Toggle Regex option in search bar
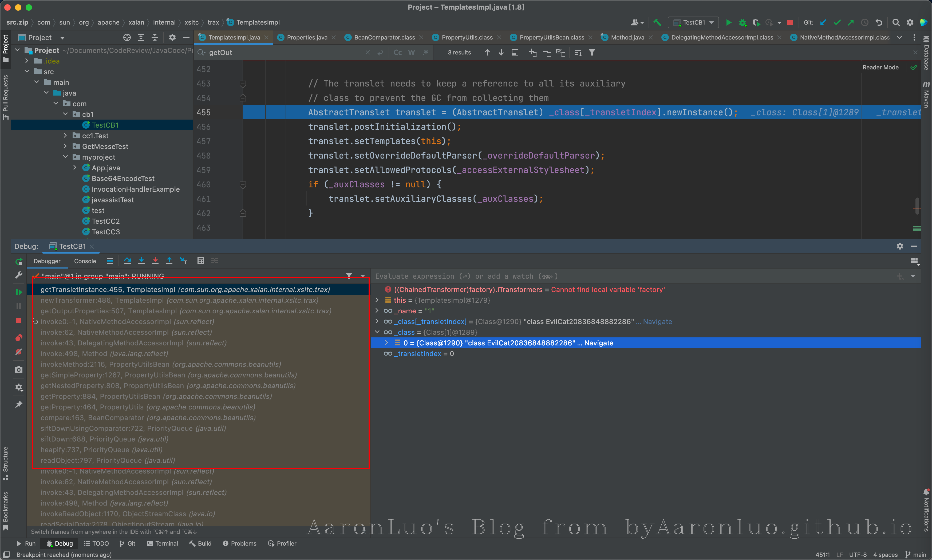932x560 pixels. [x=426, y=53]
